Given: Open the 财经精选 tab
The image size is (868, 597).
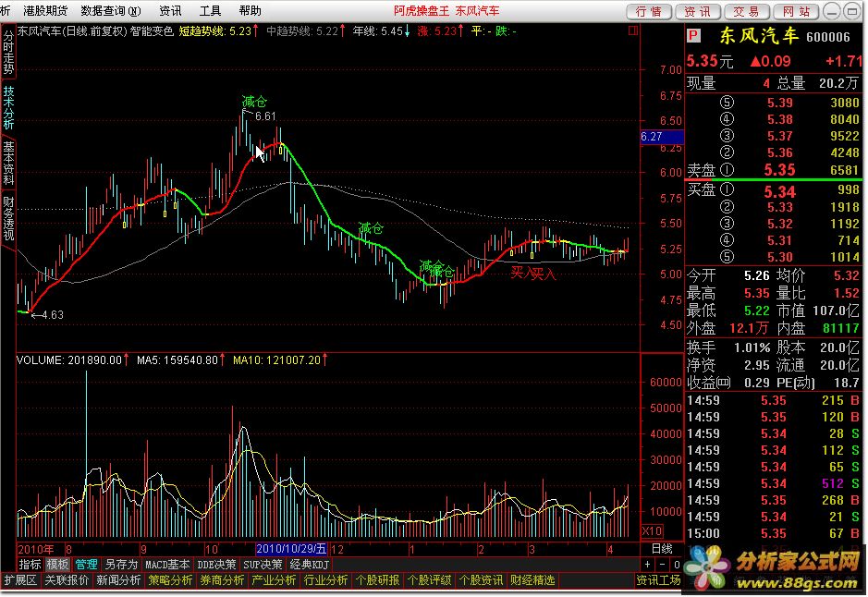Looking at the screenshot, I should pos(532,579).
